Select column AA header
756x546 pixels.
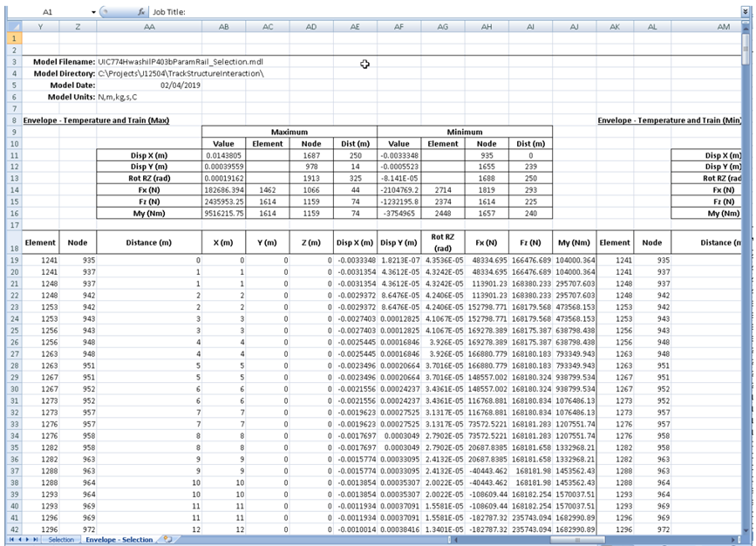click(149, 28)
